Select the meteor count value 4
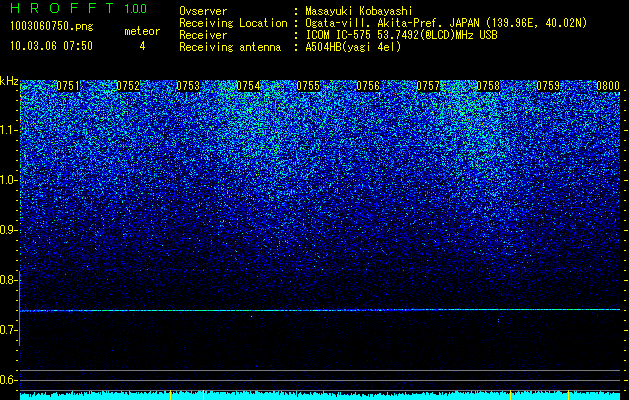 click(142, 46)
